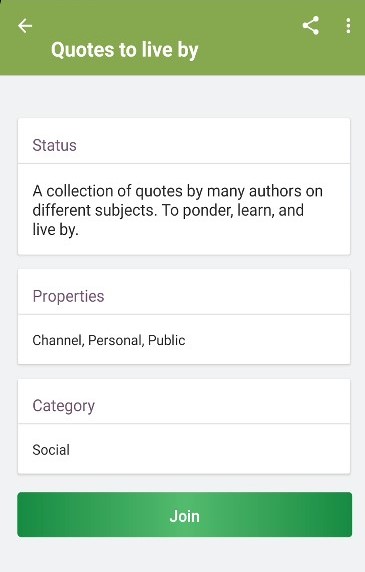365x572 pixels.
Task: Tap the back arrow icon
Action: click(25, 26)
